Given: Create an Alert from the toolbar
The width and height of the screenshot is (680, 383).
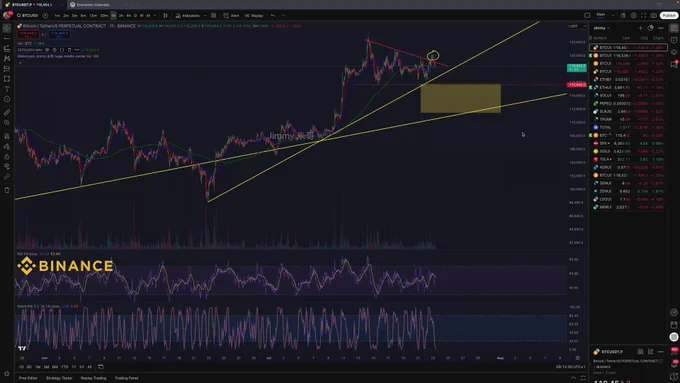Looking at the screenshot, I should click(231, 16).
